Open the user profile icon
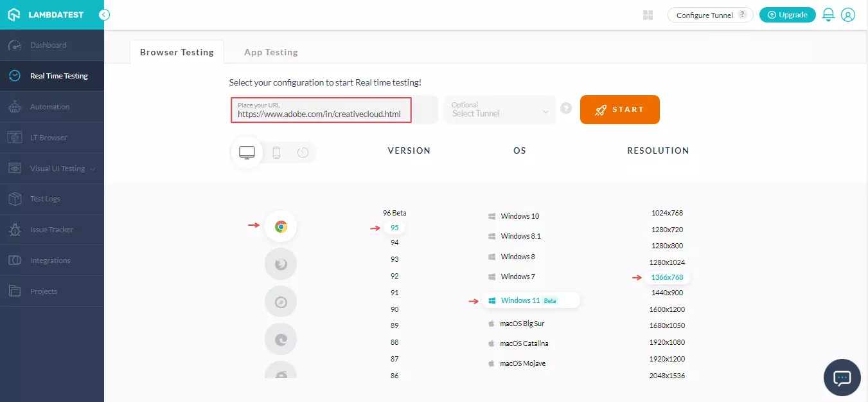The image size is (868, 402). (848, 15)
